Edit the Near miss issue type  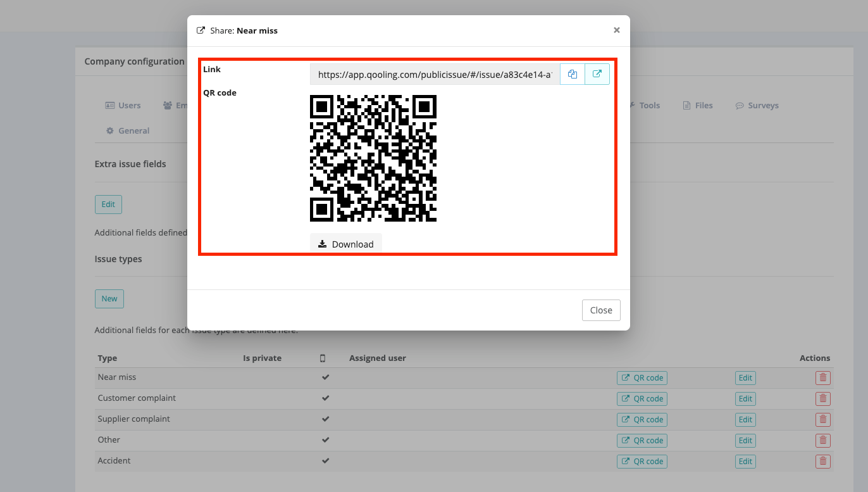(x=745, y=378)
